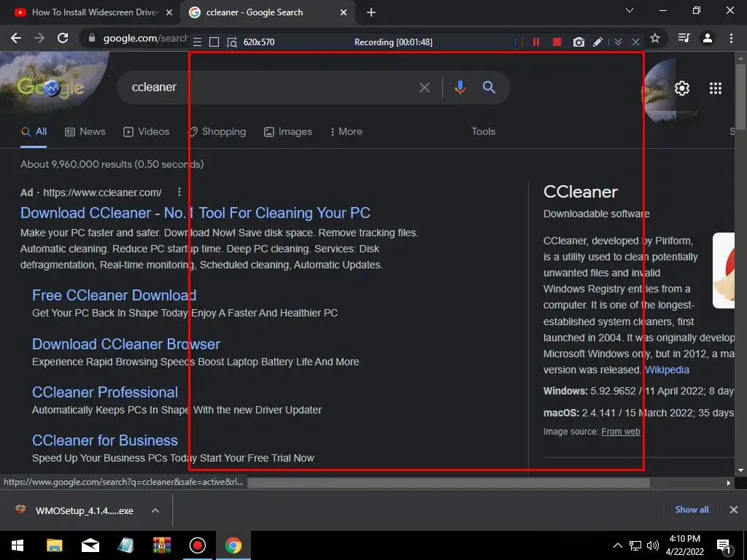Open the ad's three-dot options
This screenshot has height=560, width=747.
click(179, 192)
